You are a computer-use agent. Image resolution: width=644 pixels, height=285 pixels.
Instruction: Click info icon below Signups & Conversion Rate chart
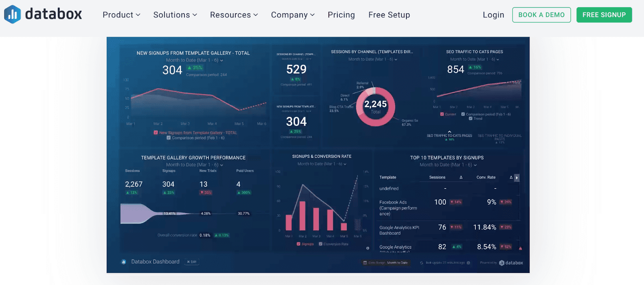point(367,248)
